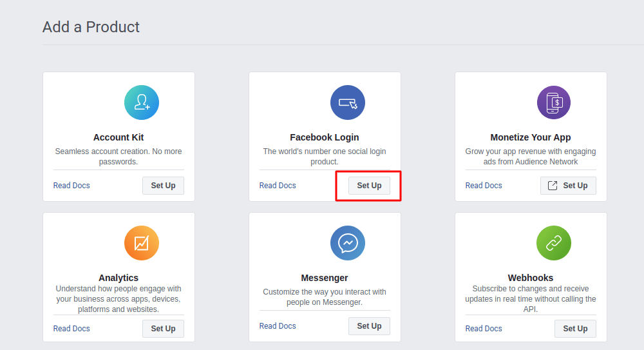Set up Account Kit
The height and width of the screenshot is (350, 644).
click(163, 186)
